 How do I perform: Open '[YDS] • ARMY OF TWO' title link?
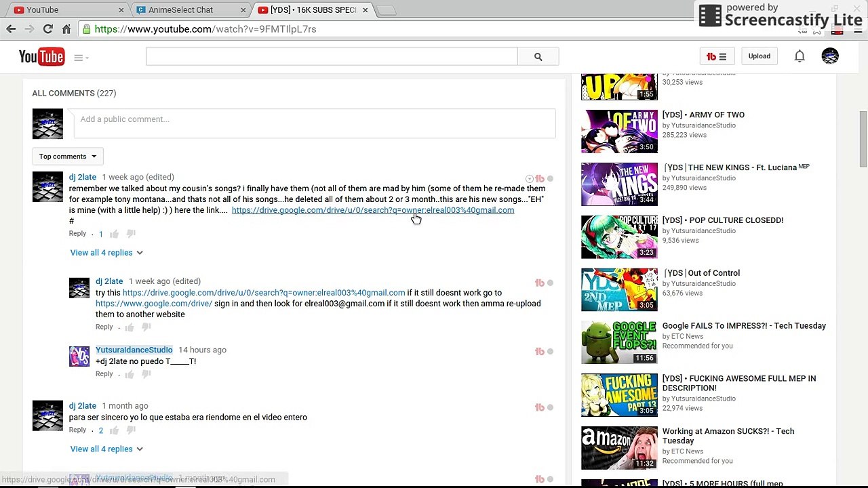[x=703, y=115]
